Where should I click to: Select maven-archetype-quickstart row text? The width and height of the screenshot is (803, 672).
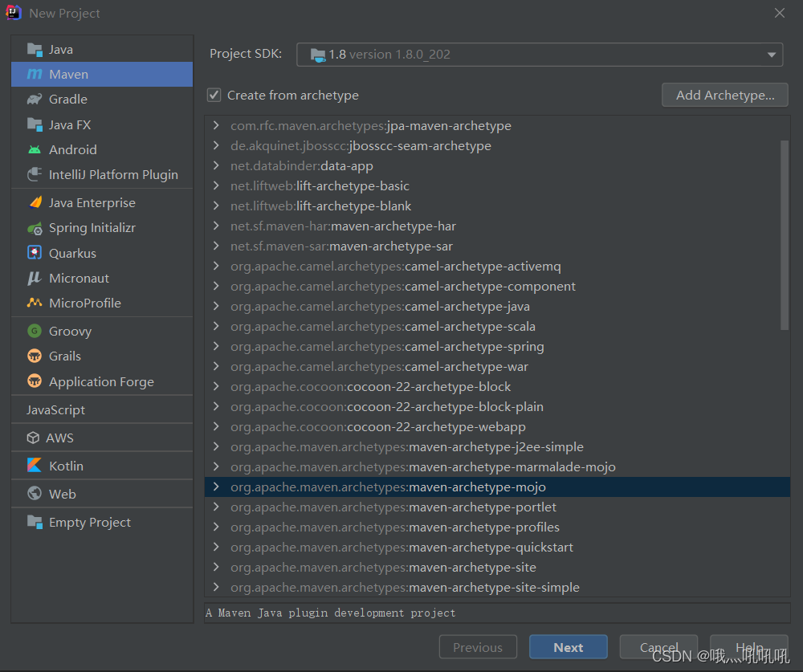click(x=401, y=547)
